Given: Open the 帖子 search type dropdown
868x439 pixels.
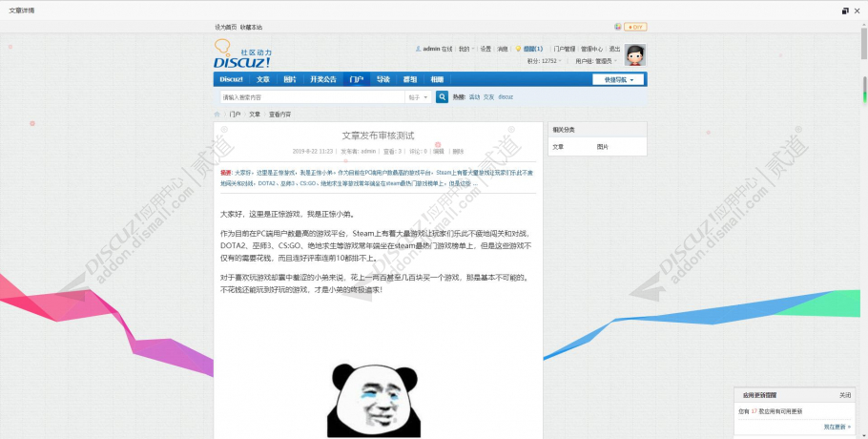Looking at the screenshot, I should click(x=418, y=97).
